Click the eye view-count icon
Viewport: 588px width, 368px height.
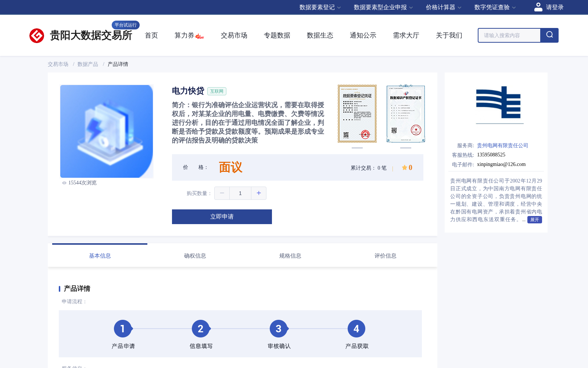coord(64,183)
